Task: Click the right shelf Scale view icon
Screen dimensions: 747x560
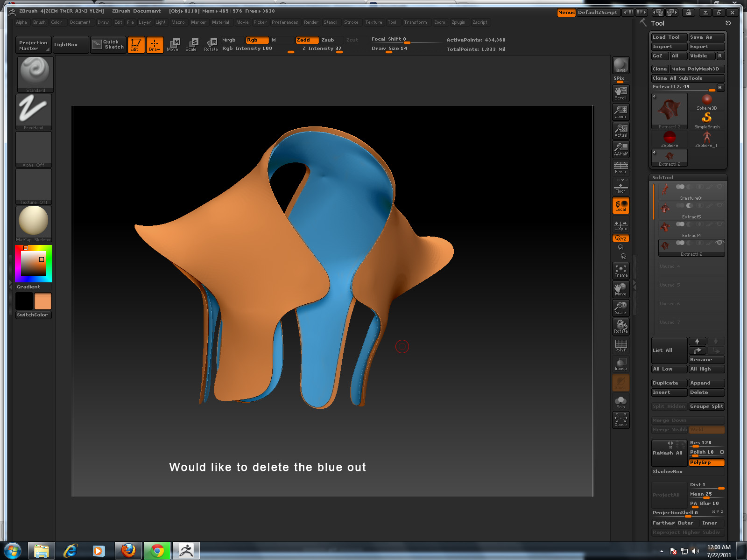Action: pos(620,308)
